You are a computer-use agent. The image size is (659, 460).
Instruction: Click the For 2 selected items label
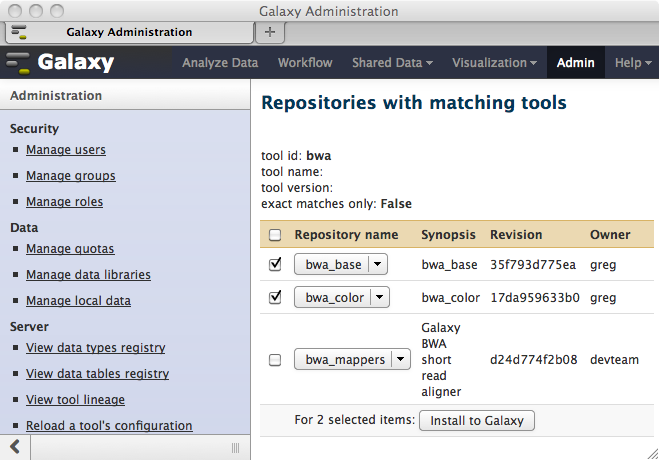click(355, 420)
